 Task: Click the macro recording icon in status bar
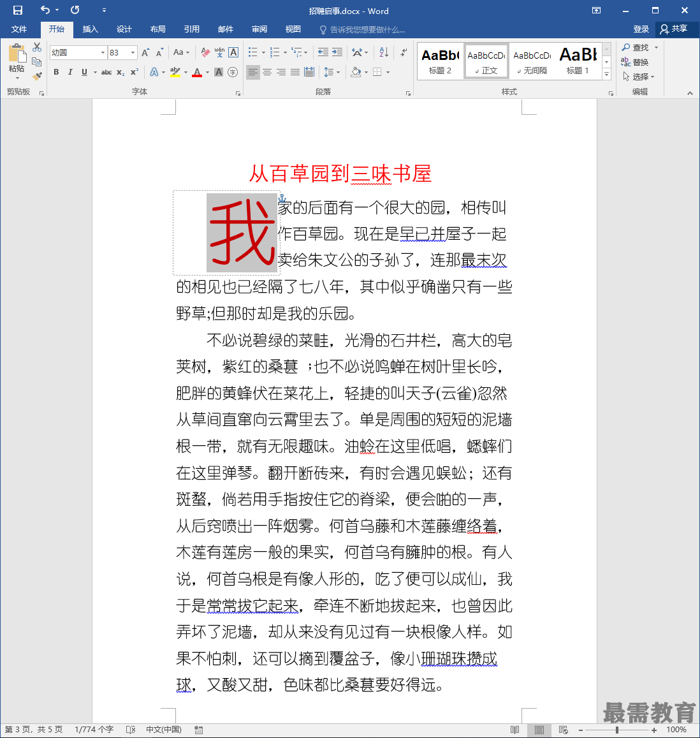tap(198, 730)
